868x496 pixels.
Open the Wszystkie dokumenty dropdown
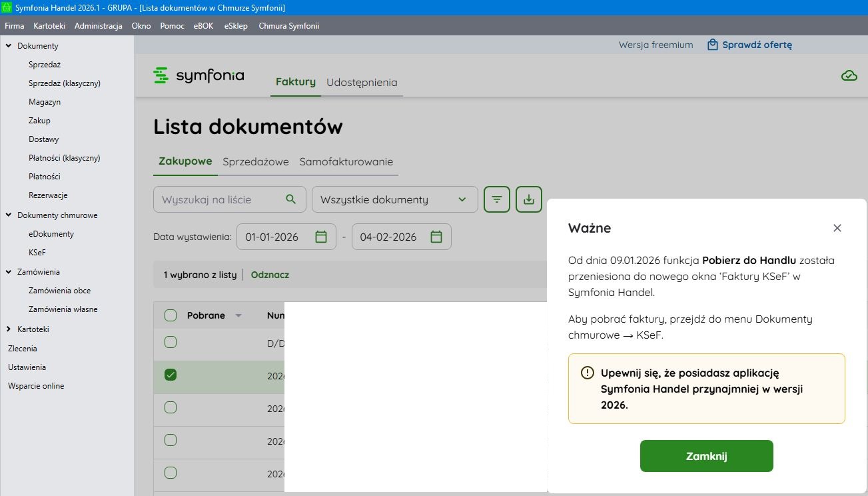pos(394,199)
